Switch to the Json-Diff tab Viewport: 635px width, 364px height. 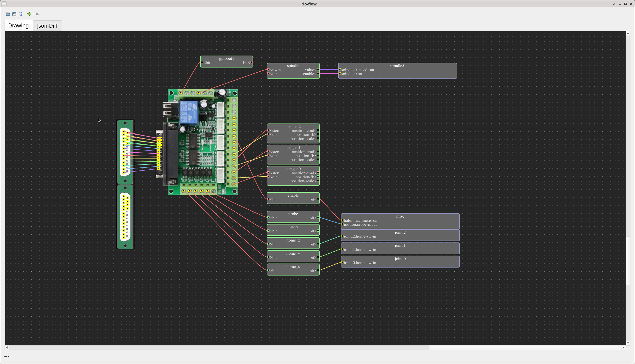pos(47,26)
